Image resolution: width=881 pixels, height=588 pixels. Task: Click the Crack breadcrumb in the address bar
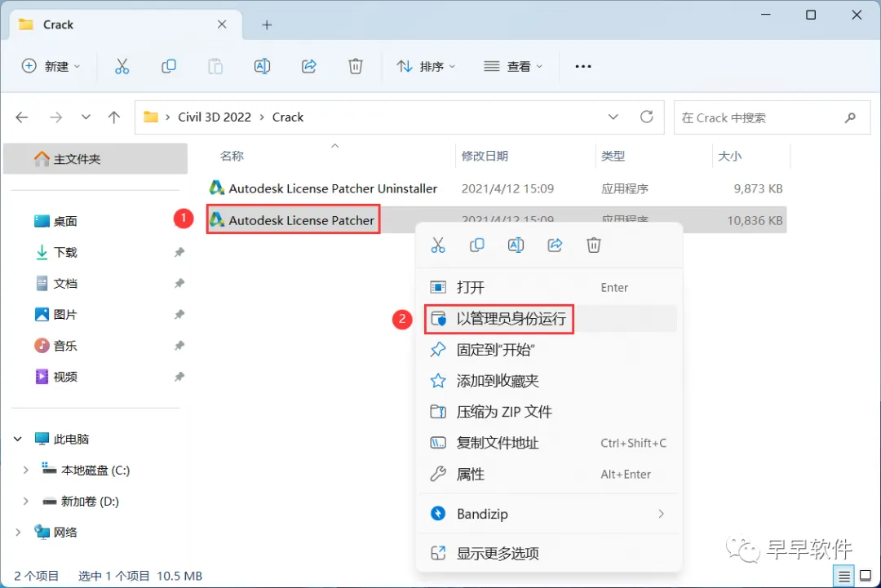click(288, 117)
